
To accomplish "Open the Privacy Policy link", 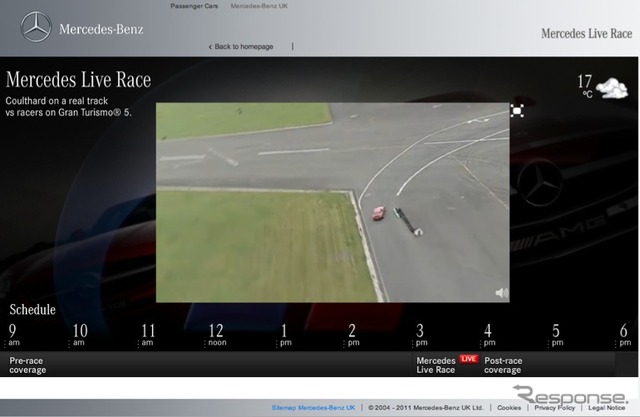I will click(x=555, y=408).
